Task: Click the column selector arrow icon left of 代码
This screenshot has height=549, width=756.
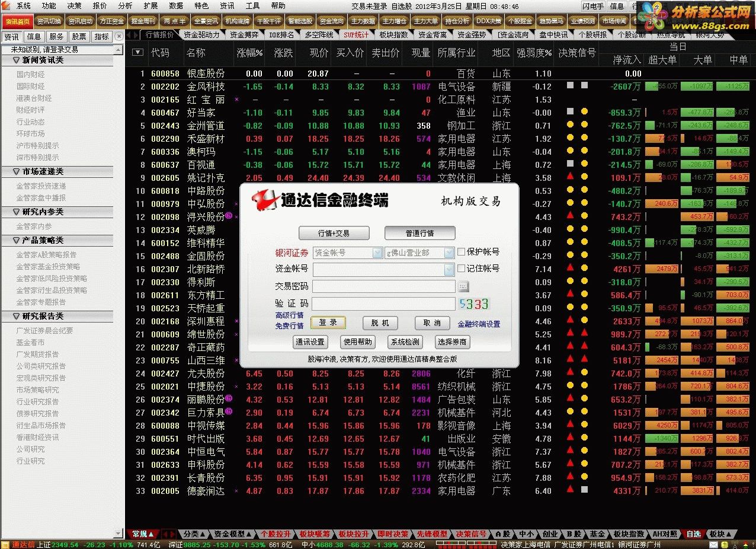Action: pos(138,52)
